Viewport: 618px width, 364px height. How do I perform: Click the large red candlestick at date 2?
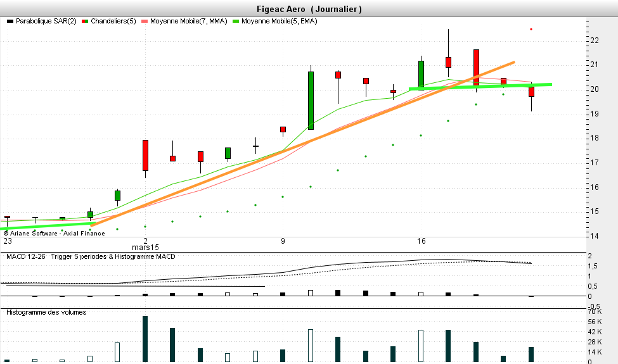[145, 155]
